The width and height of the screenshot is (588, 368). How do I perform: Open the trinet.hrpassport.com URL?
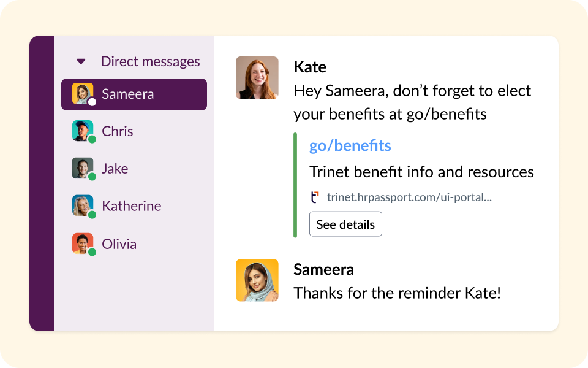click(409, 197)
